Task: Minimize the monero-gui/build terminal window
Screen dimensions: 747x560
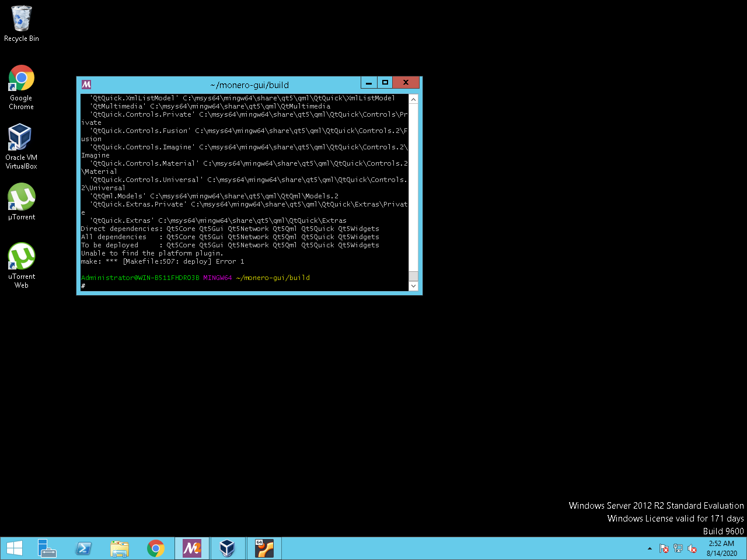Action: click(x=369, y=83)
